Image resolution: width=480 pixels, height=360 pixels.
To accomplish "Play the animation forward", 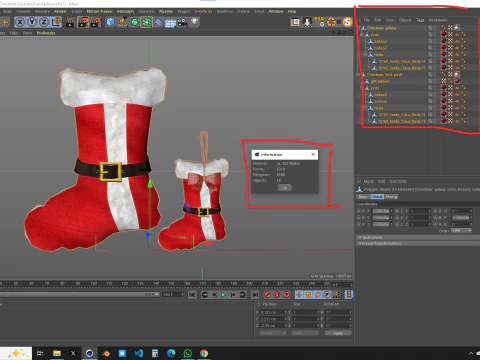I will pyautogui.click(x=224, y=295).
